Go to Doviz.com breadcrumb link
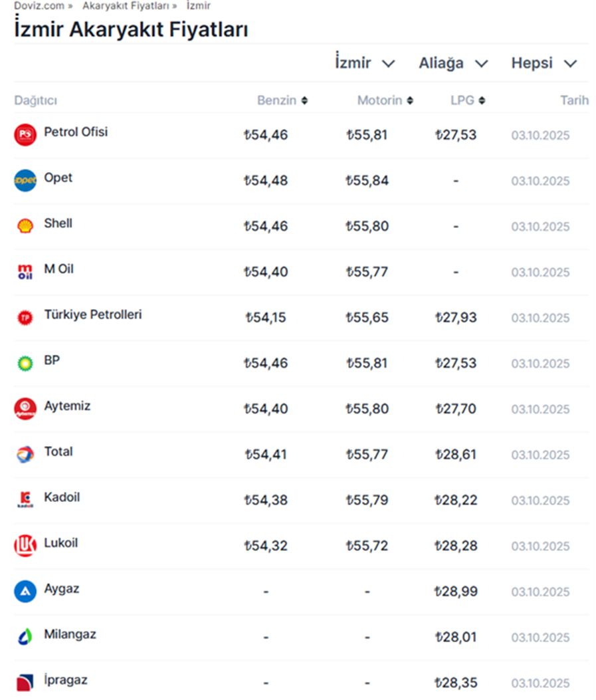Screen dimensions: 596x700 click(x=39, y=5)
